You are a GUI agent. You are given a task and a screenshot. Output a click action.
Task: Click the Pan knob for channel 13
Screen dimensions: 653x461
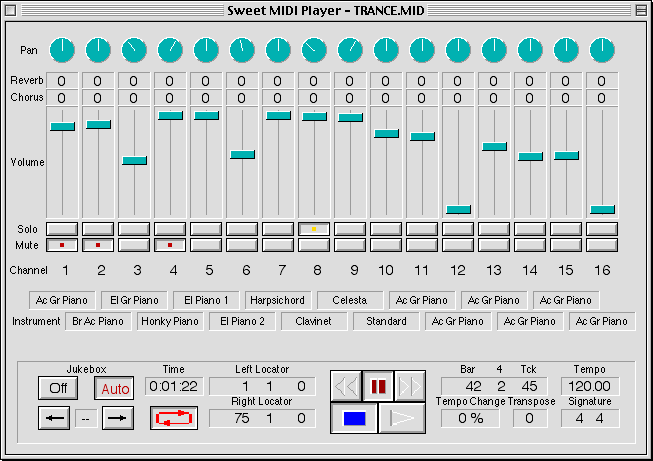point(494,50)
